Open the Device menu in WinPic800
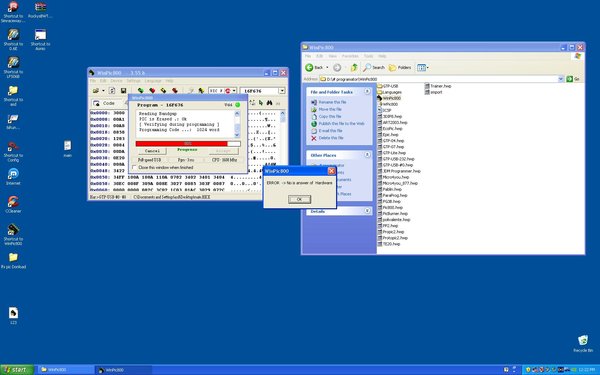This screenshot has height=375, width=600. pyautogui.click(x=116, y=81)
